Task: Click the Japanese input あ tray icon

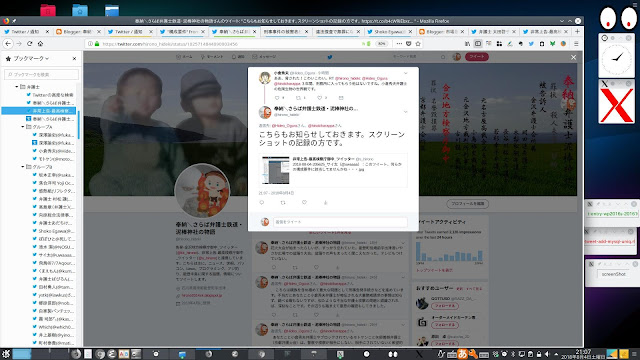Action: (x=462, y=354)
